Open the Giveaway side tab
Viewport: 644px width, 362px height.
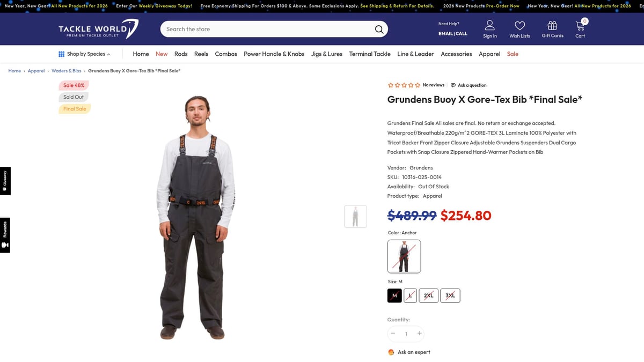5,181
